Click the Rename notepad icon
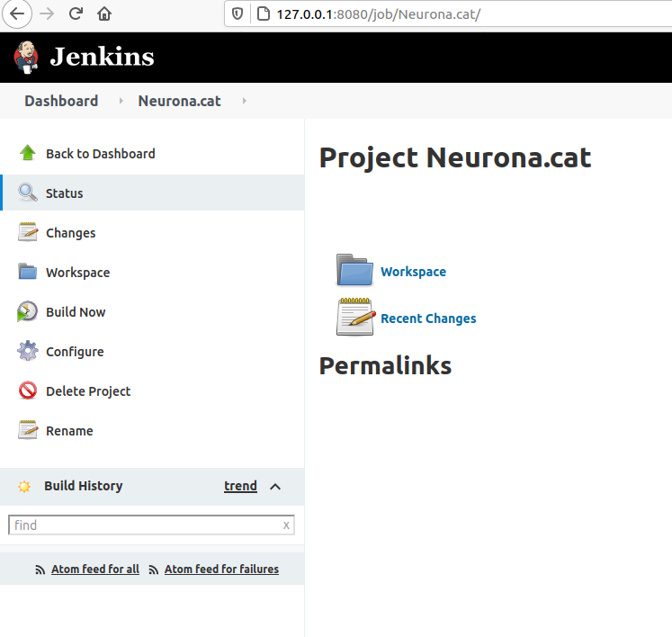Viewport: 672px width, 637px height. point(28,430)
